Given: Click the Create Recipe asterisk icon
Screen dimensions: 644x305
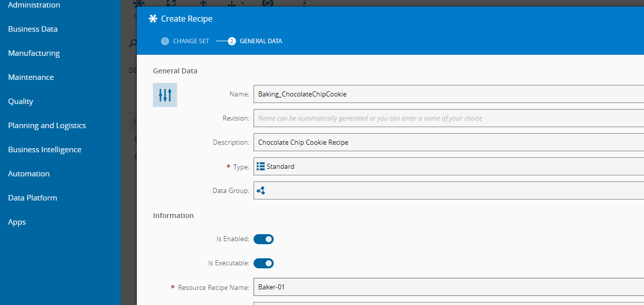Looking at the screenshot, I should coord(153,19).
